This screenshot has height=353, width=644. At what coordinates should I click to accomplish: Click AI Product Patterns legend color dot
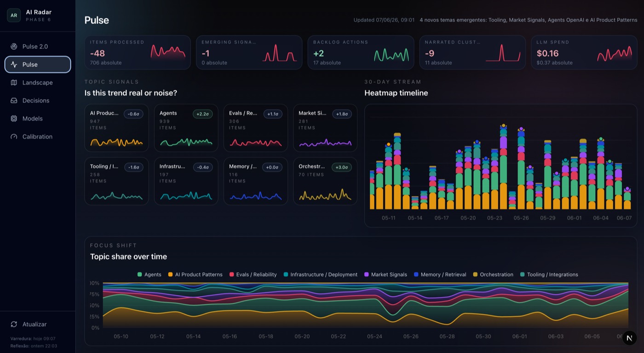pos(170,274)
